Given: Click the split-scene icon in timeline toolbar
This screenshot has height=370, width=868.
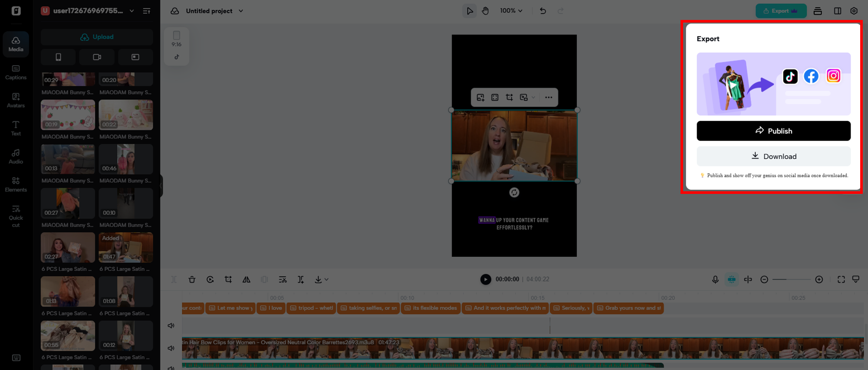Looking at the screenshot, I should [301, 280].
